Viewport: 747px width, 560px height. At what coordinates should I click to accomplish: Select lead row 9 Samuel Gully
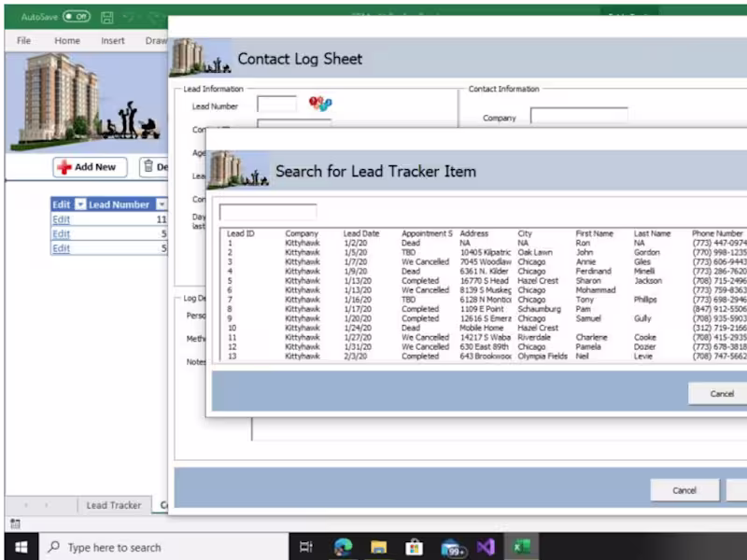coord(484,318)
